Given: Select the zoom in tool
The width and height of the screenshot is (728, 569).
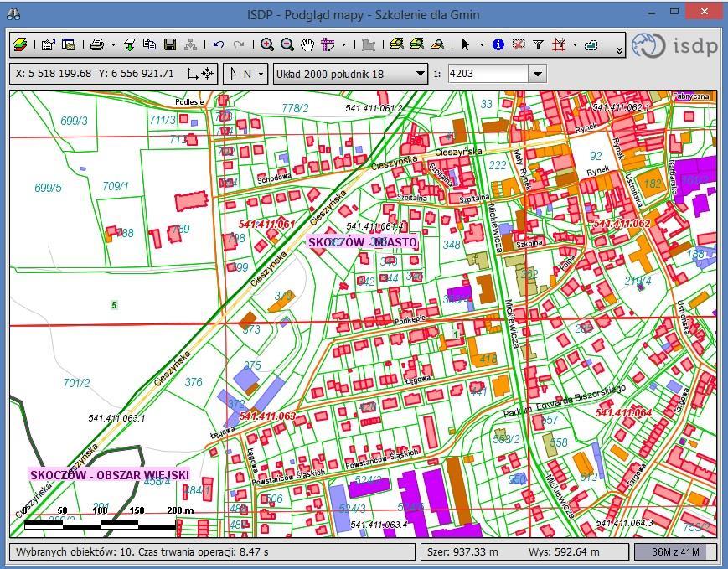Looking at the screenshot, I should 266,44.
